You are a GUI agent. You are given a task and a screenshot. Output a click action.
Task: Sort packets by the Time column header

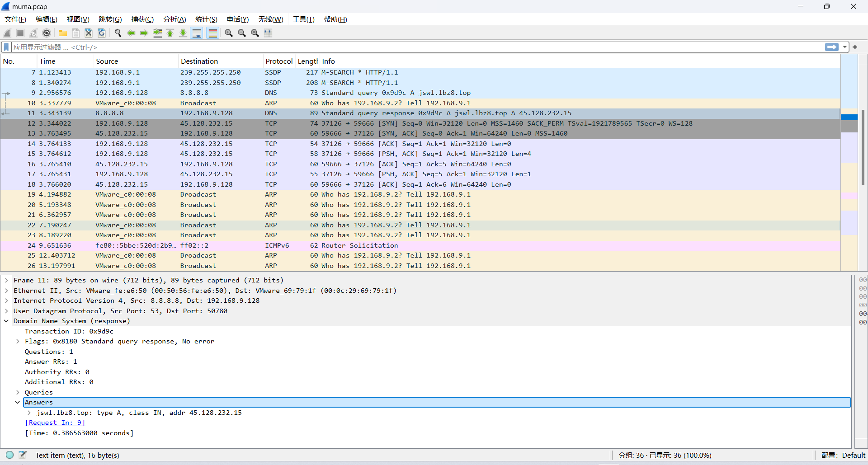[65, 61]
